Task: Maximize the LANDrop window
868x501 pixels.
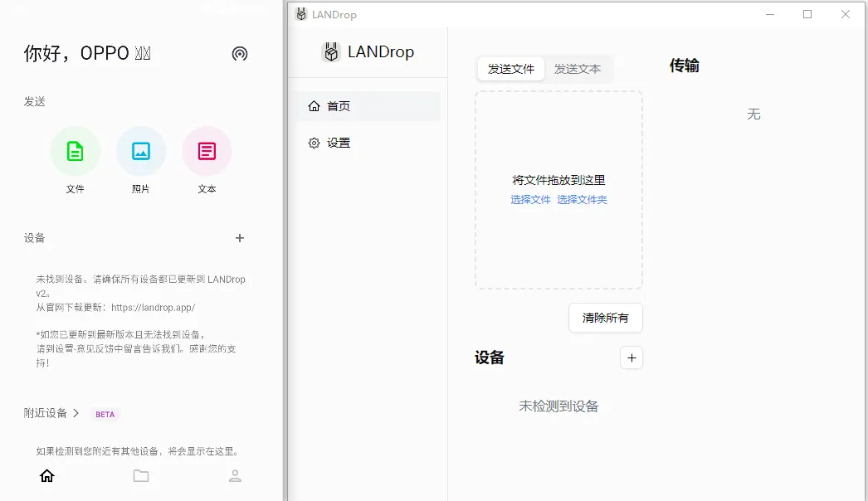Action: [x=807, y=14]
